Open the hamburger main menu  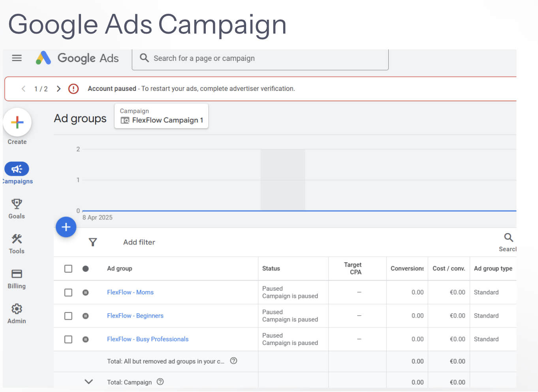pyautogui.click(x=17, y=58)
